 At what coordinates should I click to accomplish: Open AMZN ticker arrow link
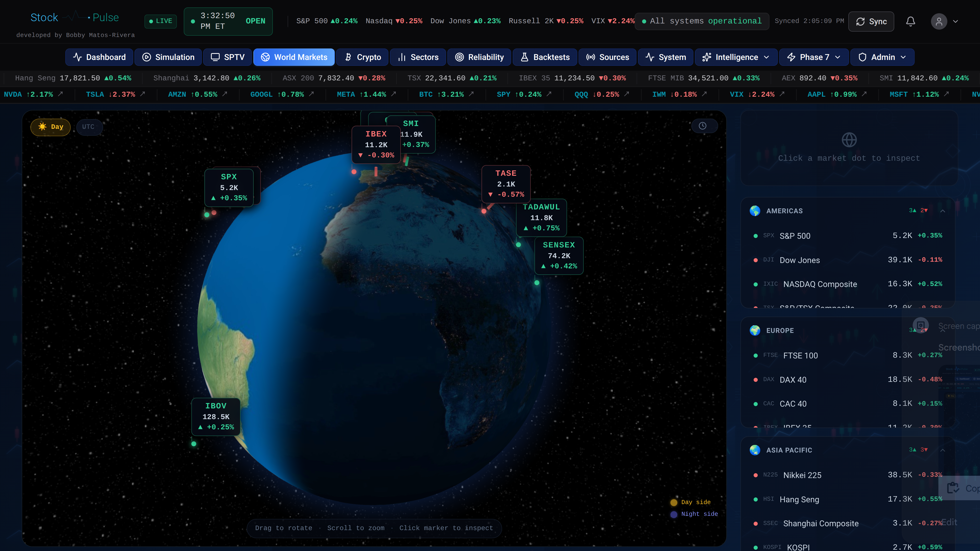(x=225, y=94)
